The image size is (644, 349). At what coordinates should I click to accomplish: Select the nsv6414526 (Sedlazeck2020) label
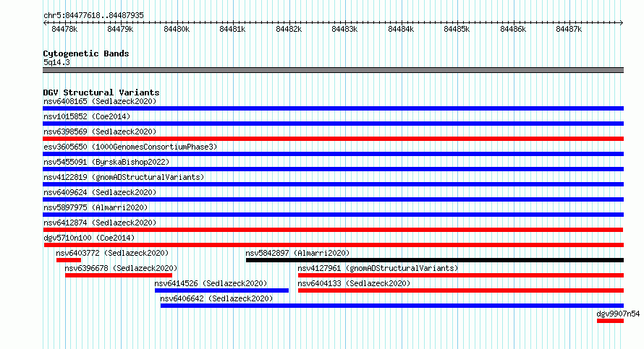(211, 283)
